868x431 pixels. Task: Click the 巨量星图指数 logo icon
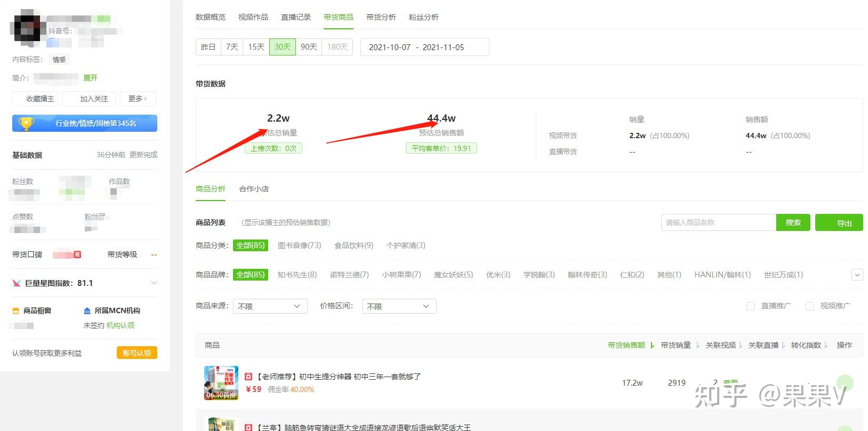(x=17, y=283)
